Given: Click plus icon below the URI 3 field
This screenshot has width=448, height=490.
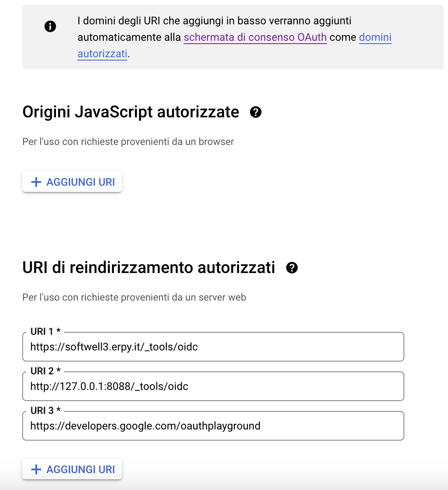Looking at the screenshot, I should tap(36, 469).
